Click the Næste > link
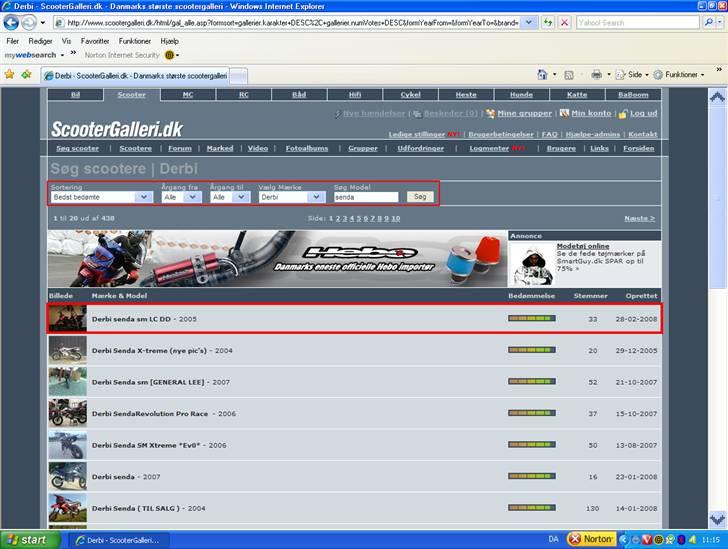Image resolution: width=728 pixels, height=549 pixels. point(638,217)
